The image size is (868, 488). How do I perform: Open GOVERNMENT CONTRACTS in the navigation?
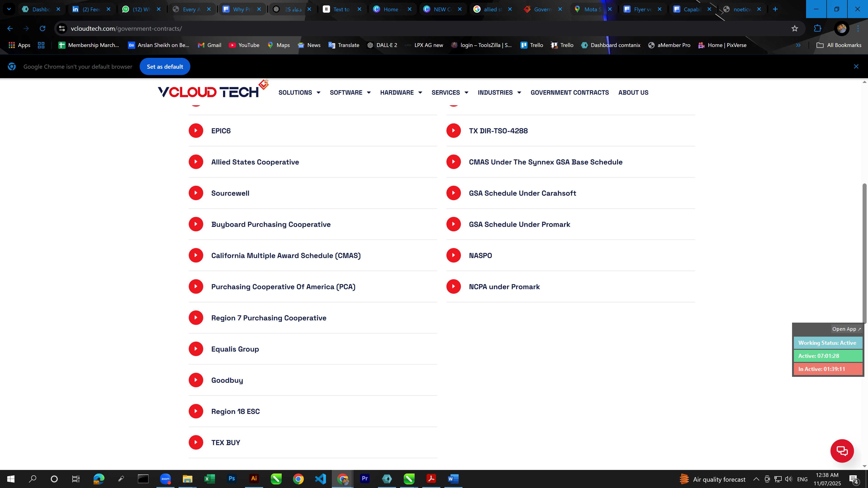click(569, 92)
